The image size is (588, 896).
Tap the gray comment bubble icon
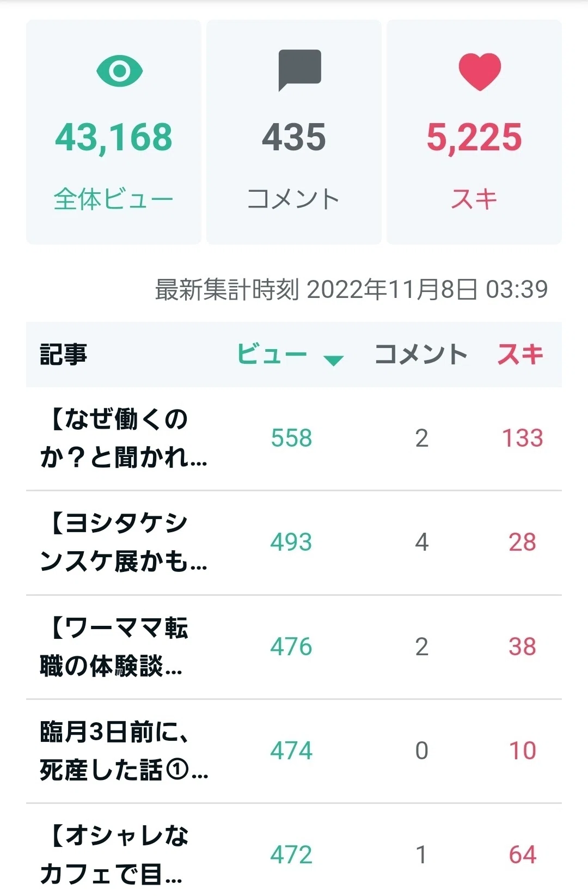coord(299,70)
